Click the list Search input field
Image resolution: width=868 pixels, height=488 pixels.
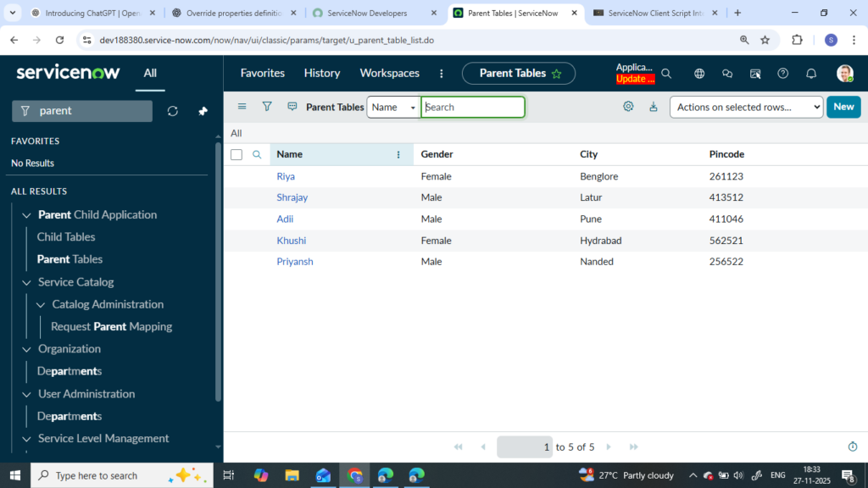(x=473, y=107)
